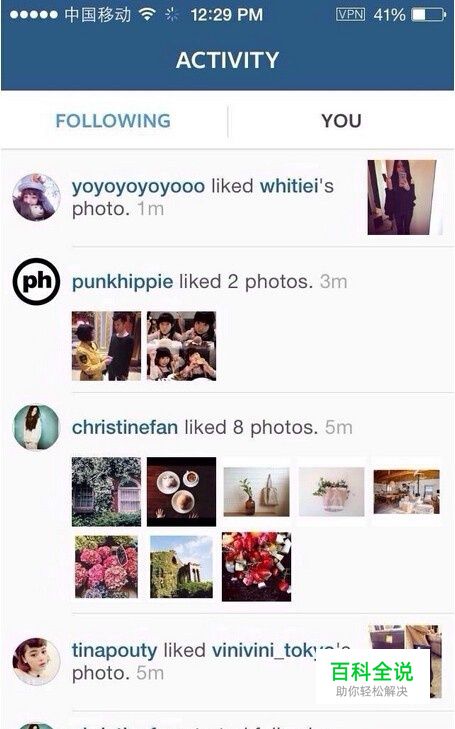This screenshot has height=729, width=455.
Task: Tap the punkhippie ph logo avatar
Action: (x=36, y=281)
